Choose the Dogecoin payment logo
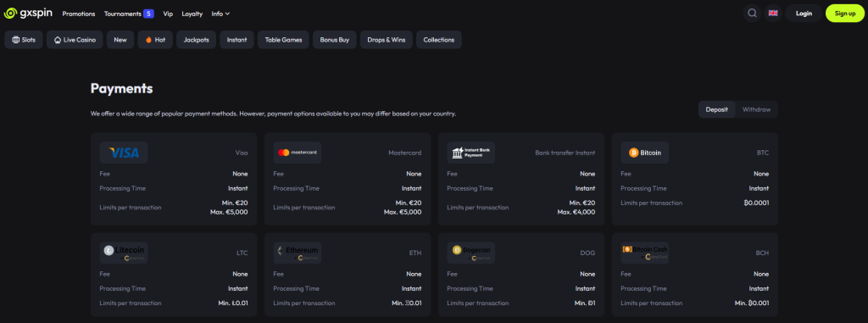This screenshot has height=323, width=868. [x=471, y=253]
